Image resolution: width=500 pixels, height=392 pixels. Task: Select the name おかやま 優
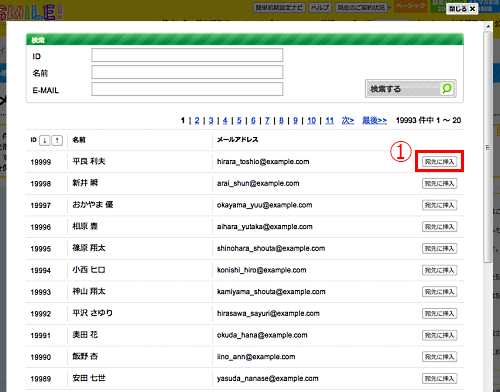(93, 205)
